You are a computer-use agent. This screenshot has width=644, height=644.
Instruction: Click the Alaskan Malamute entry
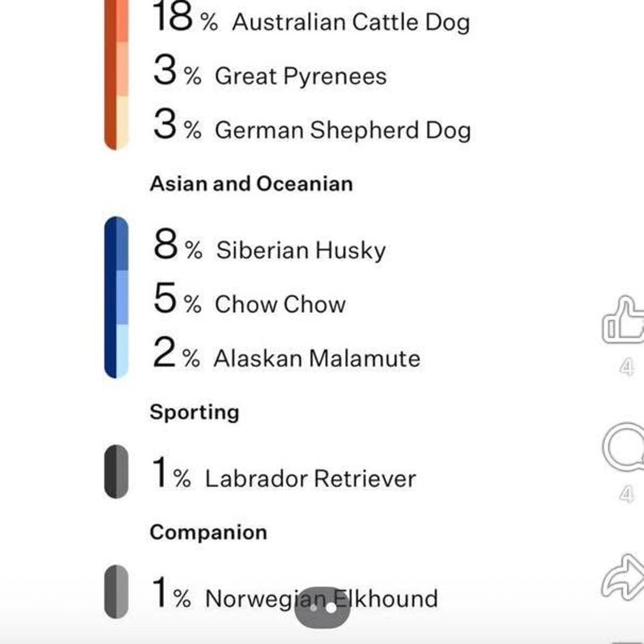click(317, 358)
